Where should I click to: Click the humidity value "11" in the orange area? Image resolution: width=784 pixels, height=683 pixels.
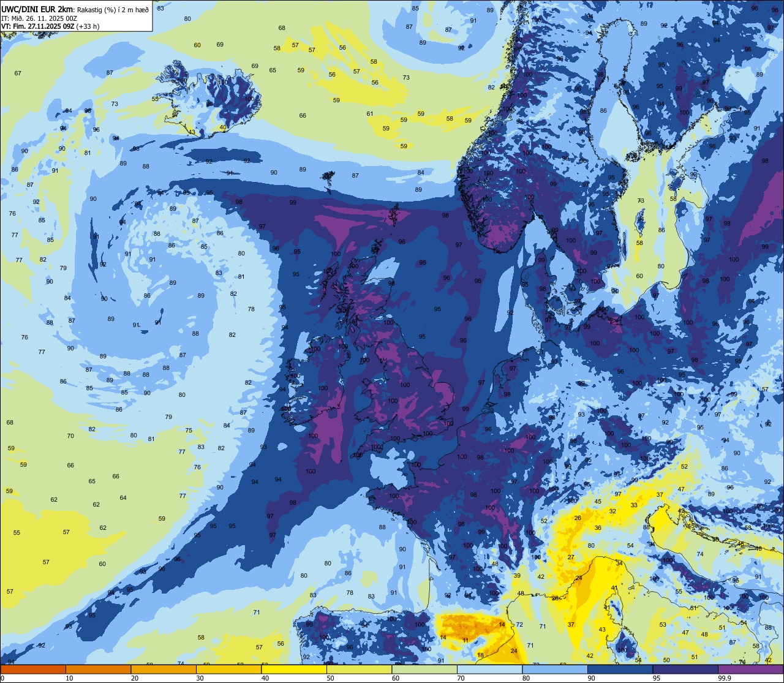point(466,641)
